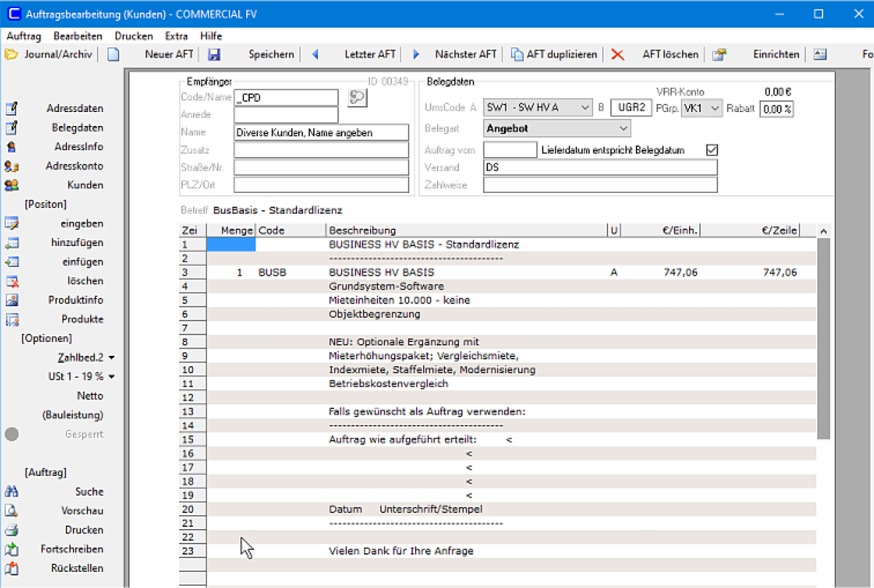
Task: Click the Produktinfo icon in sidebar
Action: [12, 300]
